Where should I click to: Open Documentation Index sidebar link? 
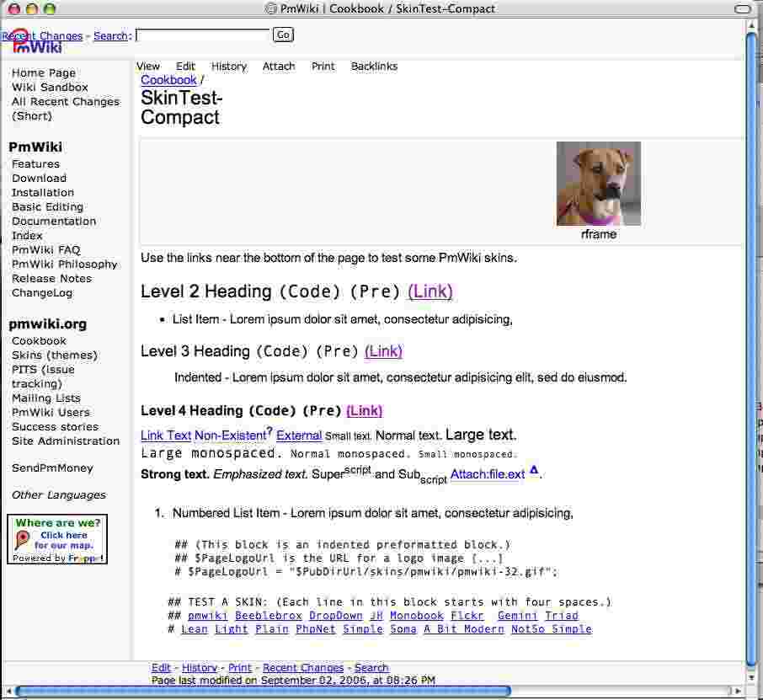54,228
